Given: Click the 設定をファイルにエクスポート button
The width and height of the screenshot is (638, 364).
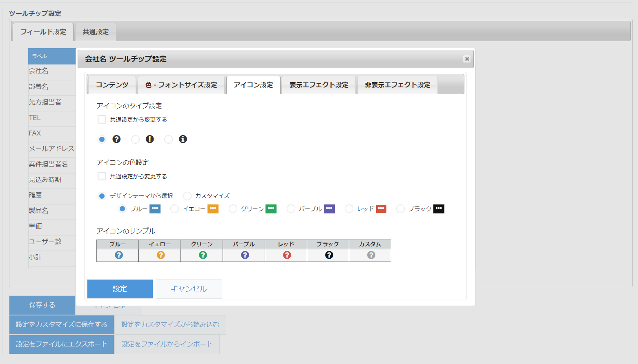Looking at the screenshot, I should click(61, 344).
